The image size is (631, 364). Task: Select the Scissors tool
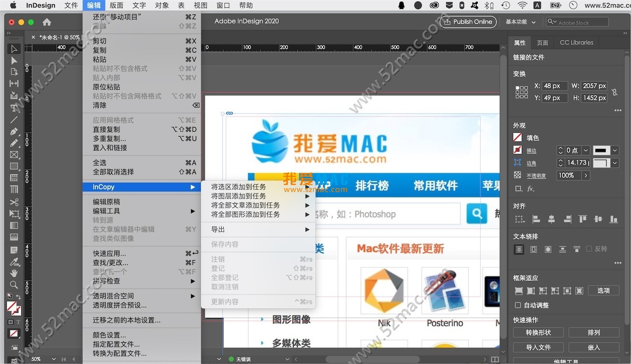(x=14, y=202)
